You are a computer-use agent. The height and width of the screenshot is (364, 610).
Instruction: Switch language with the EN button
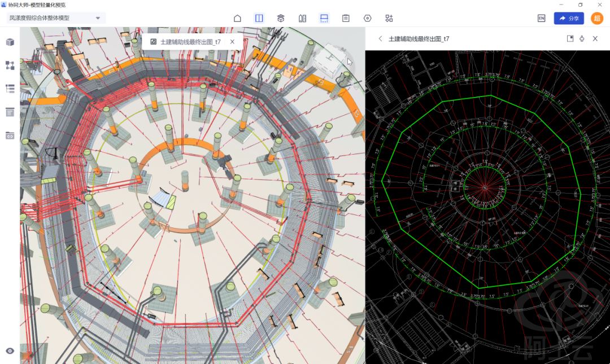pos(541,18)
